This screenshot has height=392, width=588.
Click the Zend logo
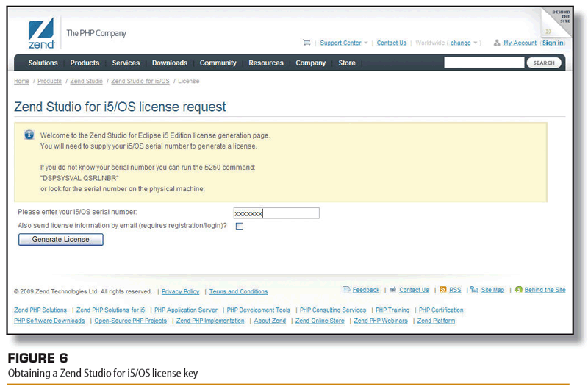pos(41,33)
